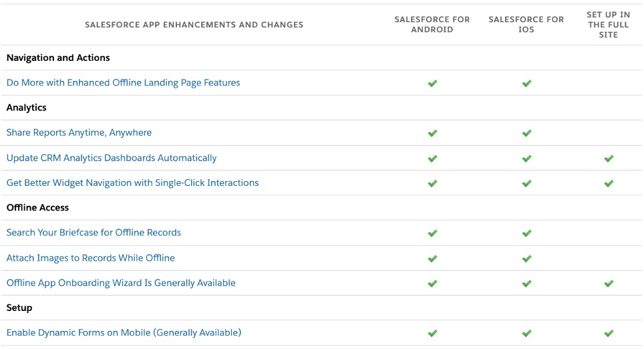Click full site checkmark for Better Widget Navigation
This screenshot has width=644, height=349.
pyautogui.click(x=609, y=183)
